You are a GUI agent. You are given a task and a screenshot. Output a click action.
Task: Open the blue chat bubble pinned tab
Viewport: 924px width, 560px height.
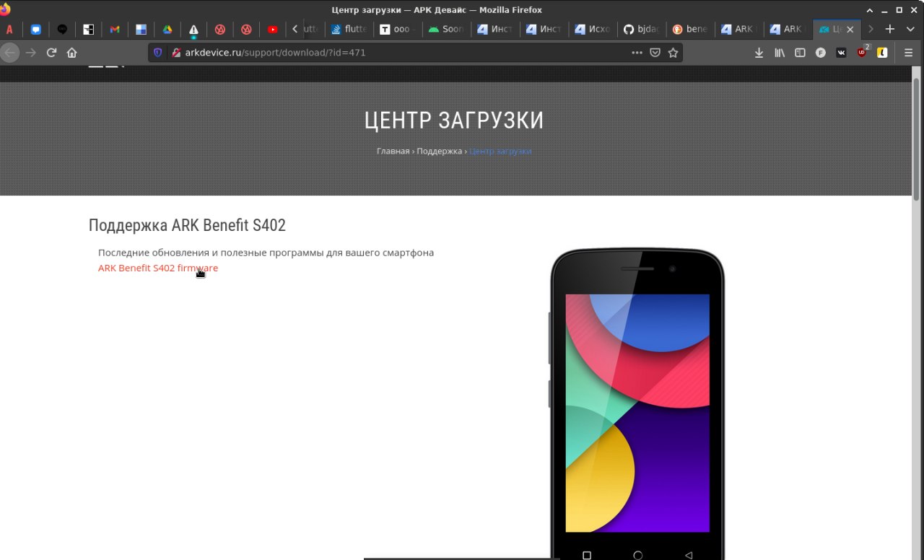click(35, 30)
